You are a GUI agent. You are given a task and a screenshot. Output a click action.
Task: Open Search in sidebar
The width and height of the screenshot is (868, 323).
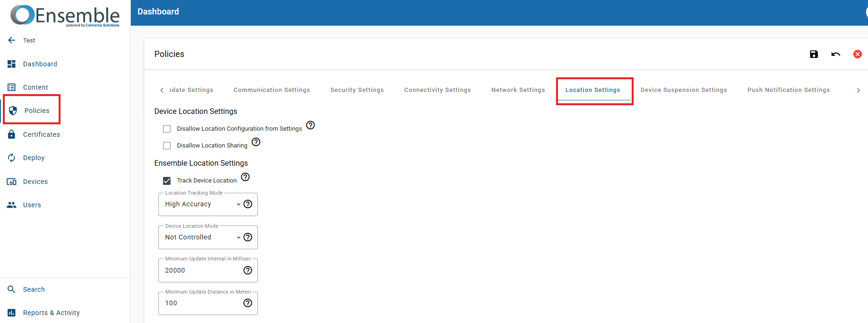point(34,289)
